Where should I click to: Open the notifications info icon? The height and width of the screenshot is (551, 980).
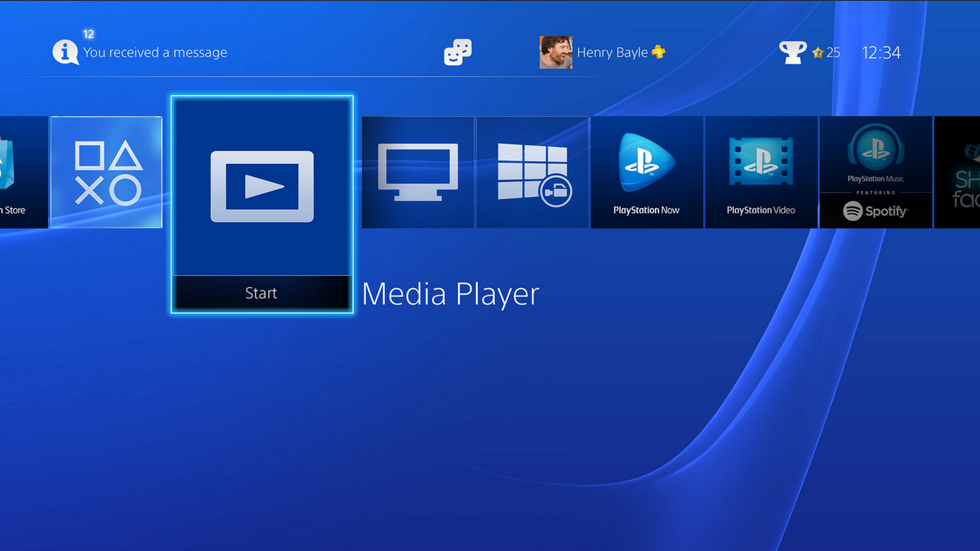[65, 52]
